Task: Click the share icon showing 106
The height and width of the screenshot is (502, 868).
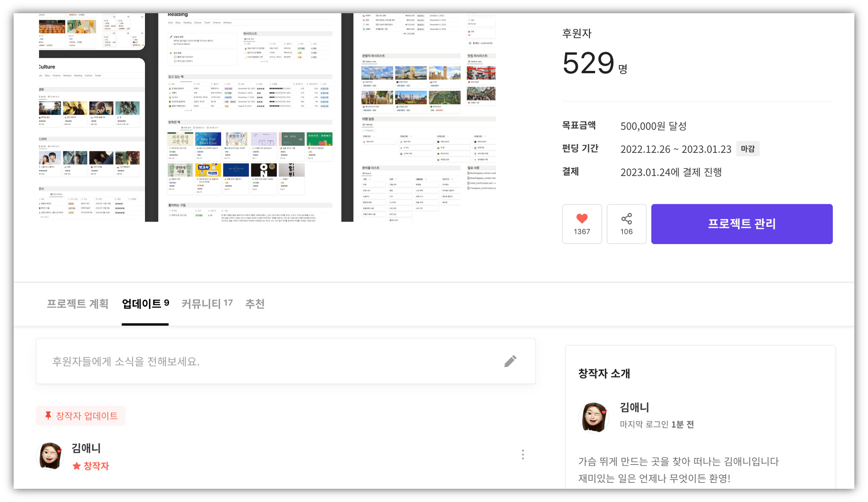Action: (x=626, y=224)
